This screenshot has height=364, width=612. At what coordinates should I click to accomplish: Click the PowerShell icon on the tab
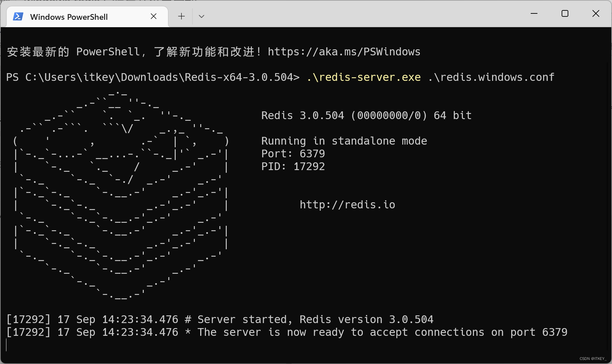(x=18, y=16)
